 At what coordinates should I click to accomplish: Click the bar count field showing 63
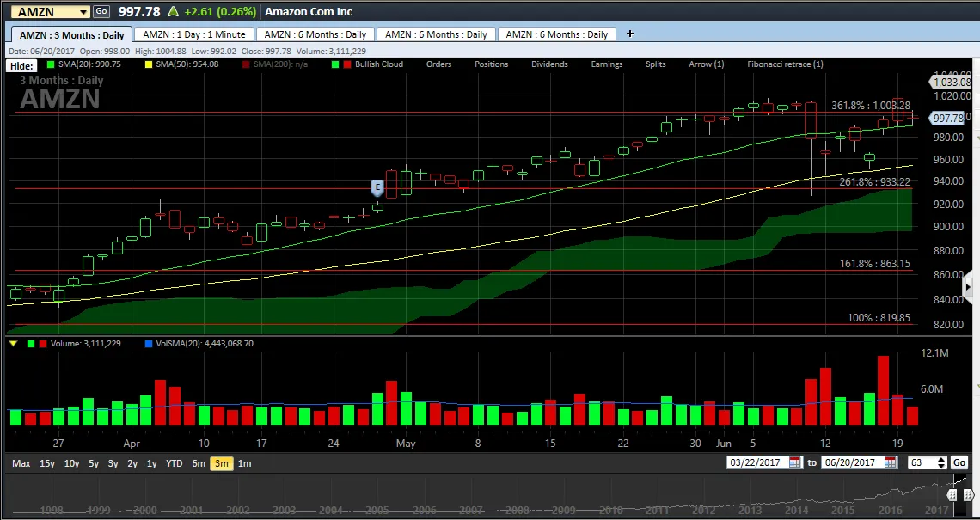pyautogui.click(x=922, y=462)
